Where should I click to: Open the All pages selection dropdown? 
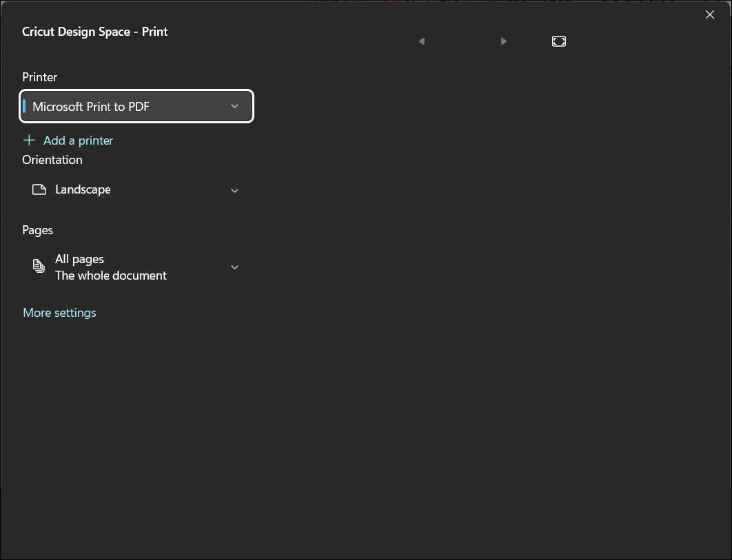click(136, 267)
